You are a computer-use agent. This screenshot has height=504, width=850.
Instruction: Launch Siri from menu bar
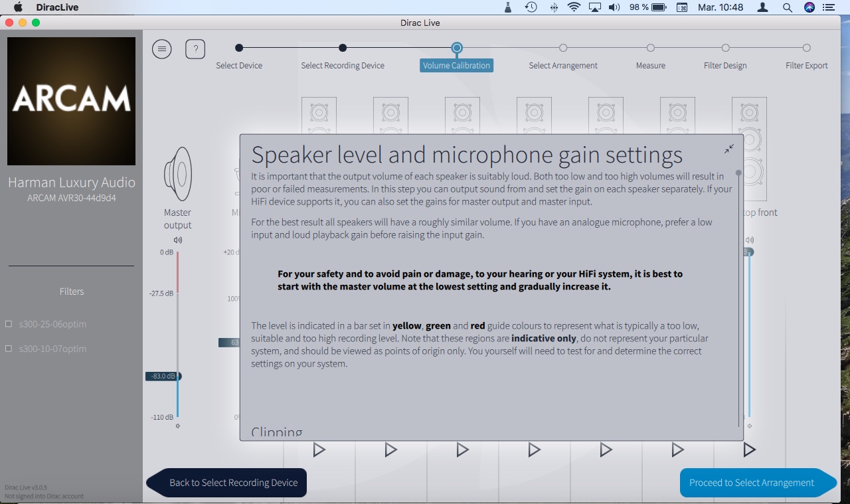809,7
